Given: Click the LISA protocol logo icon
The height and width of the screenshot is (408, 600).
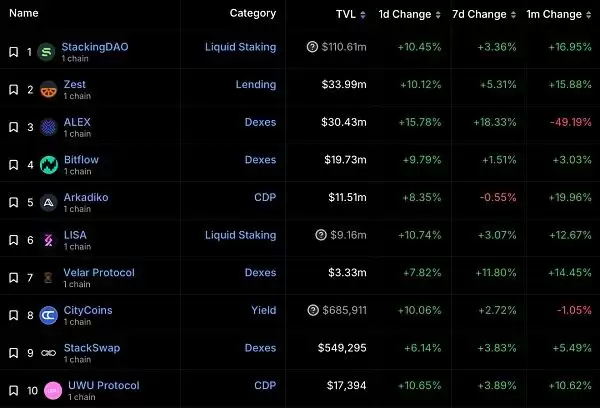Looking at the screenshot, I should coord(46,240).
